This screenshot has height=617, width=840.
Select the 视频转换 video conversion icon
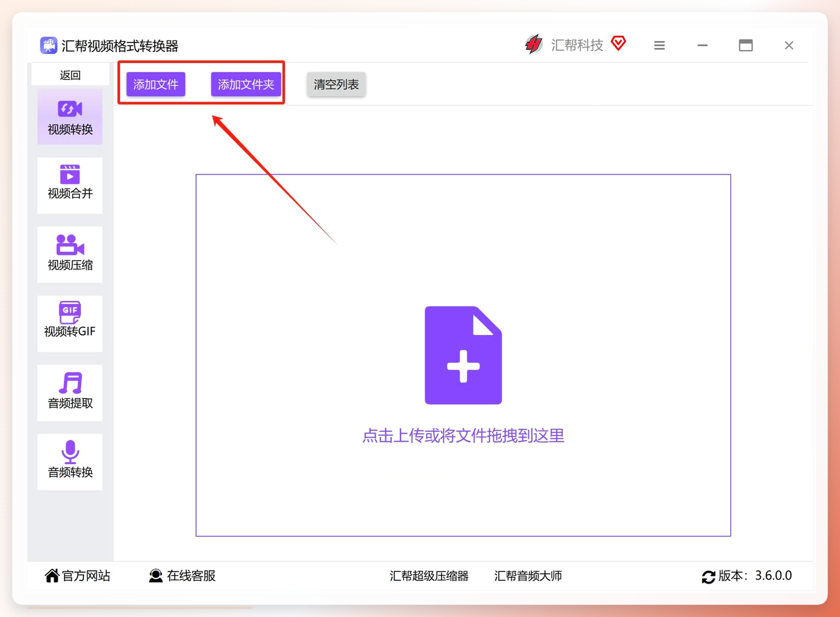click(x=70, y=109)
